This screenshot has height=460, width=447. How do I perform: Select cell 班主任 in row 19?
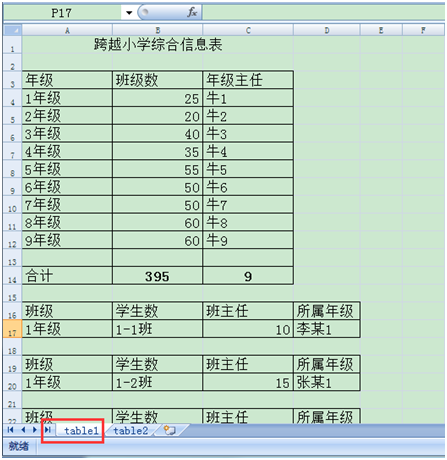click(248, 364)
